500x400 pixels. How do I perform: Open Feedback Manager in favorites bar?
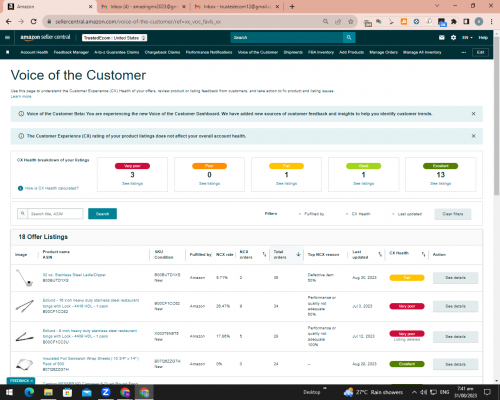pos(71,52)
